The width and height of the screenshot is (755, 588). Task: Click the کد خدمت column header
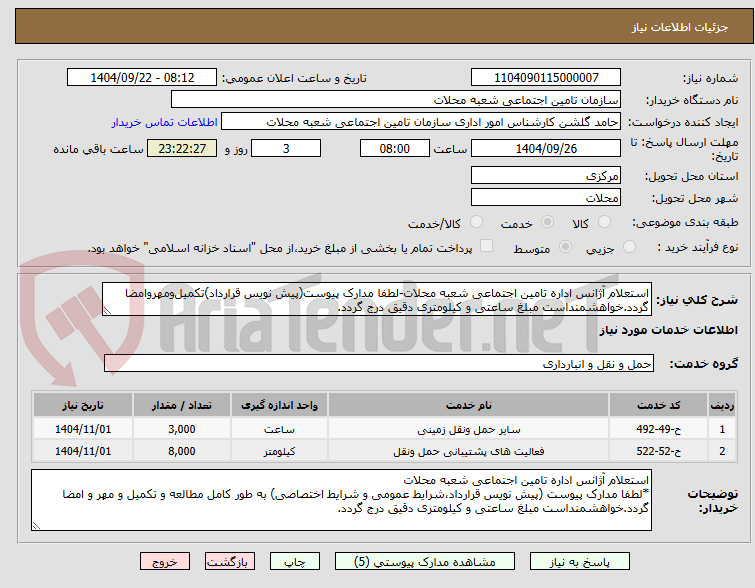658,405
